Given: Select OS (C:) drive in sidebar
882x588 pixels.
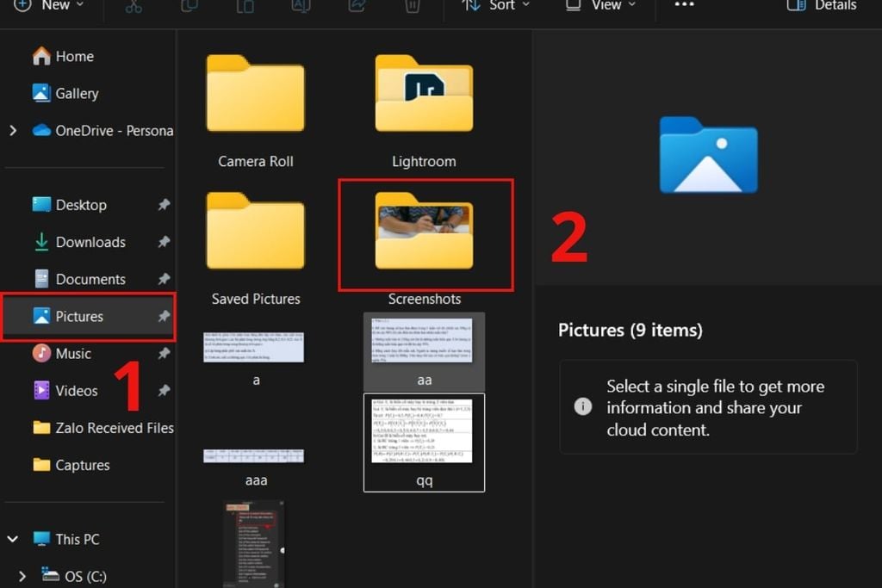Looking at the screenshot, I should click(x=74, y=576).
